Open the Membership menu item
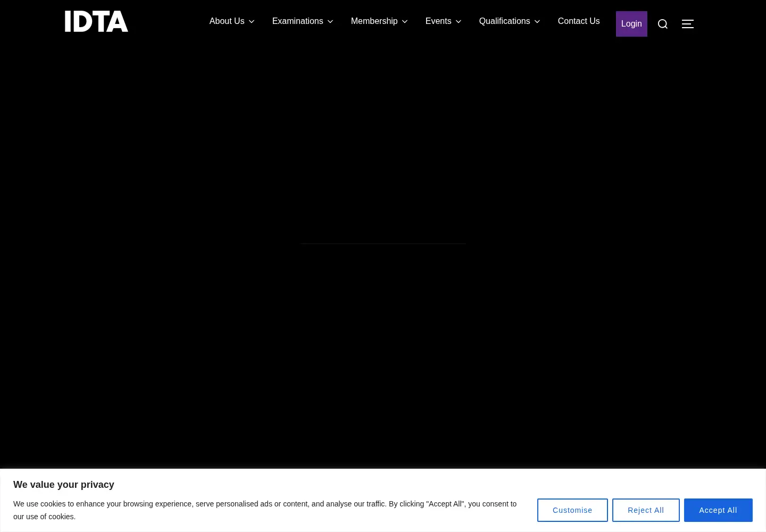The image size is (766, 532). [374, 21]
